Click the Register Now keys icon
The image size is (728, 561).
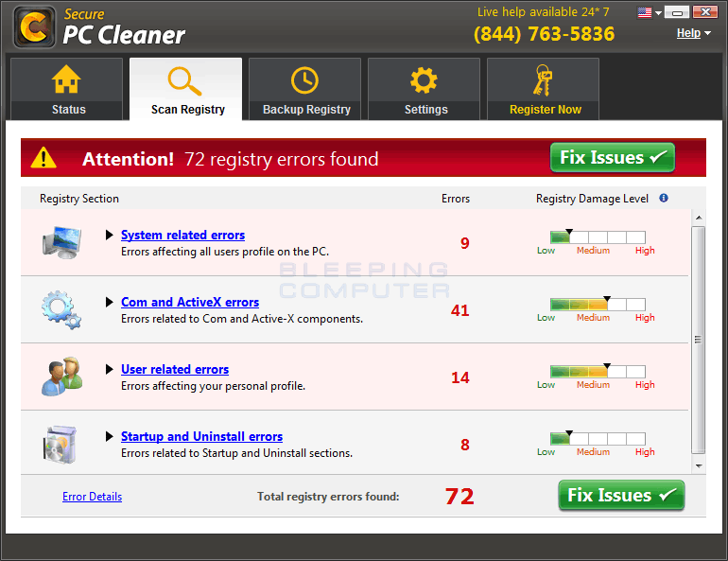tap(544, 80)
